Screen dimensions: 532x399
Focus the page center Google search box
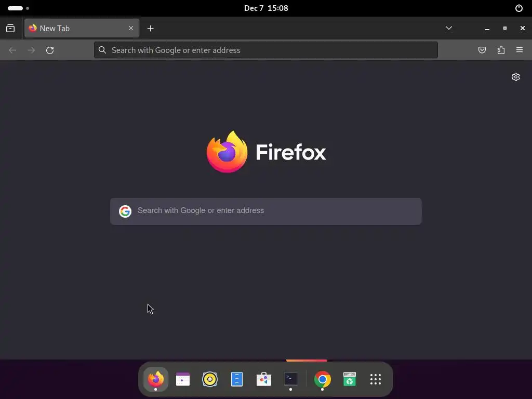coord(266,211)
